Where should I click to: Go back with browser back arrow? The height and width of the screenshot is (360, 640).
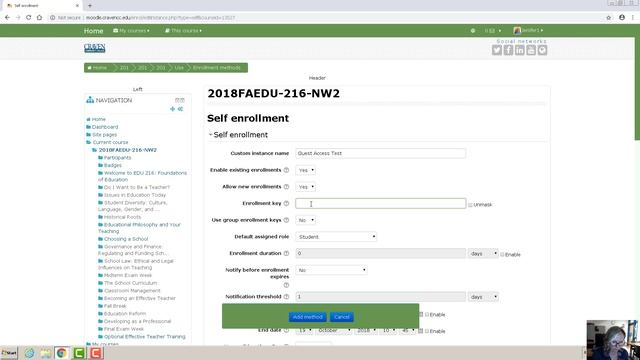pyautogui.click(x=7, y=18)
